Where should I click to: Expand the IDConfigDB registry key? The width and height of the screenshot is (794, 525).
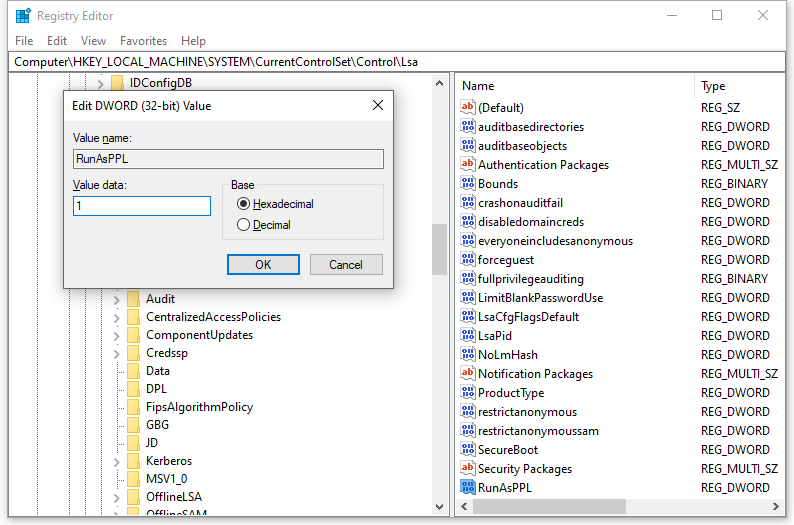(x=100, y=83)
